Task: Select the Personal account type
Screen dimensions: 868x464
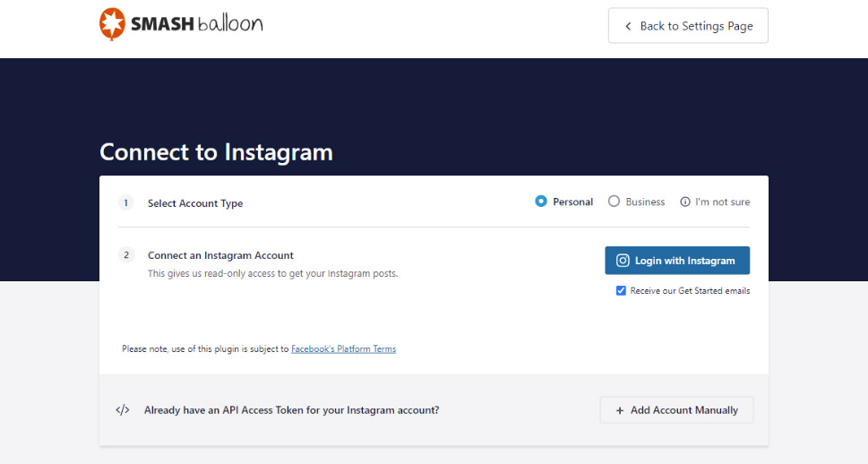Action: point(541,202)
